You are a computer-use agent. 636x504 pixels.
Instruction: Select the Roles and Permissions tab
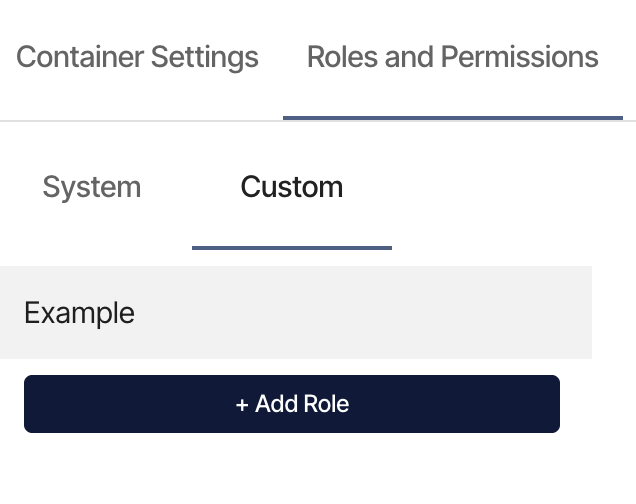coord(453,57)
